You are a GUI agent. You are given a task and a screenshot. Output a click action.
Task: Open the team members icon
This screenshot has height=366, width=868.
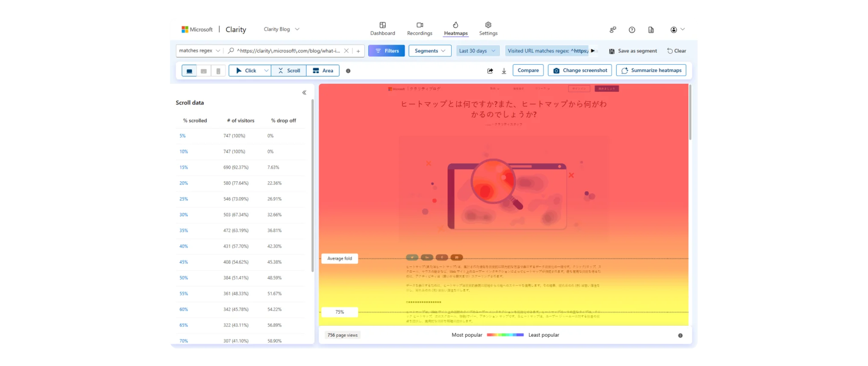pos(613,30)
